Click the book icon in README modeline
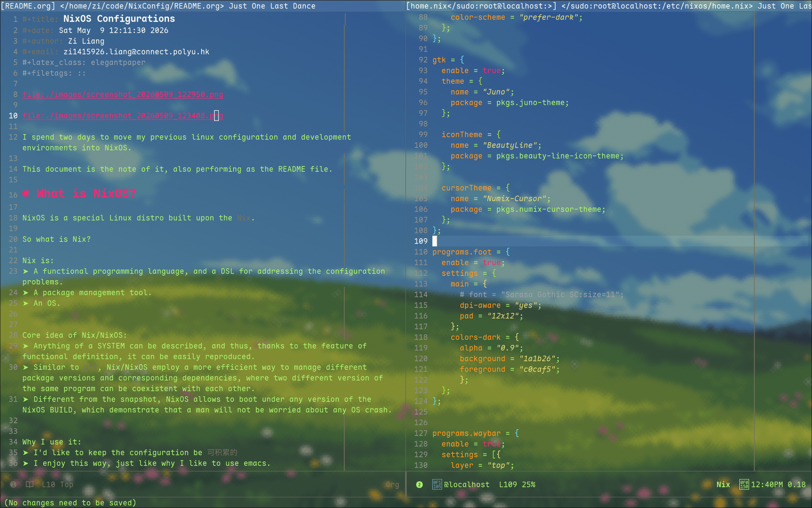The image size is (812, 508). 29,485
